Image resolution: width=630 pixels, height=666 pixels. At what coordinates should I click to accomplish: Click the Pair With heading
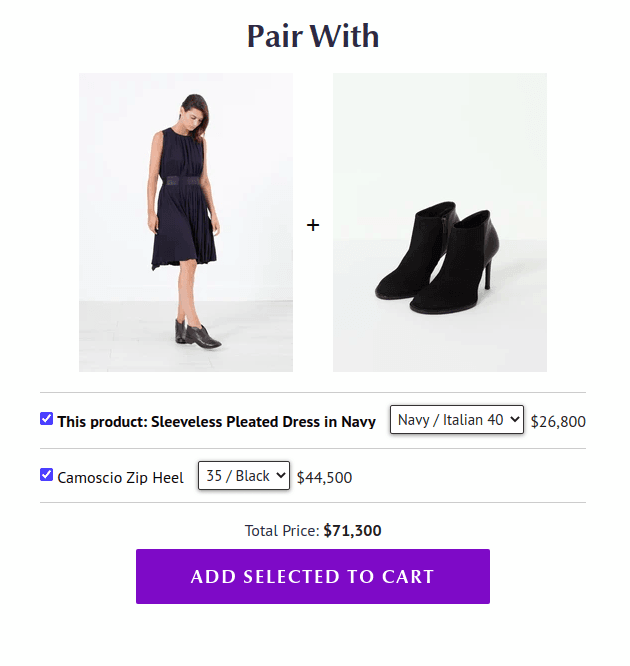313,37
